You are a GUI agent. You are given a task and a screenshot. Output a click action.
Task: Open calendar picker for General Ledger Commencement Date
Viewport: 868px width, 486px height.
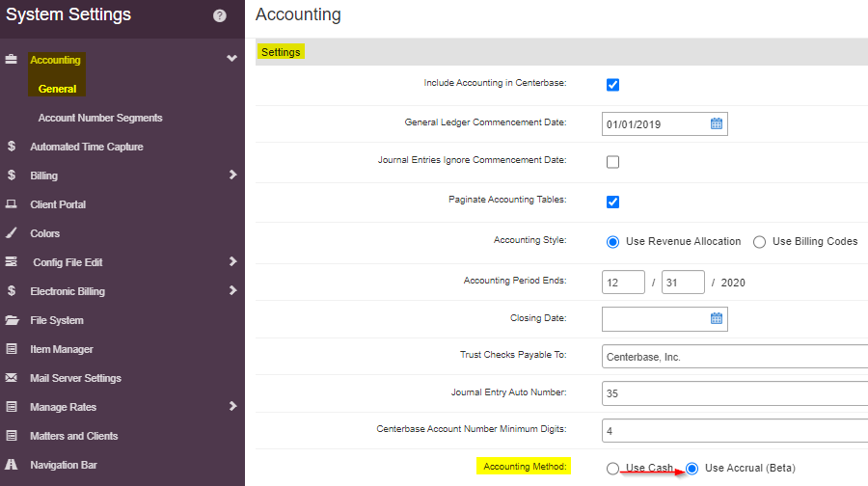(x=717, y=123)
